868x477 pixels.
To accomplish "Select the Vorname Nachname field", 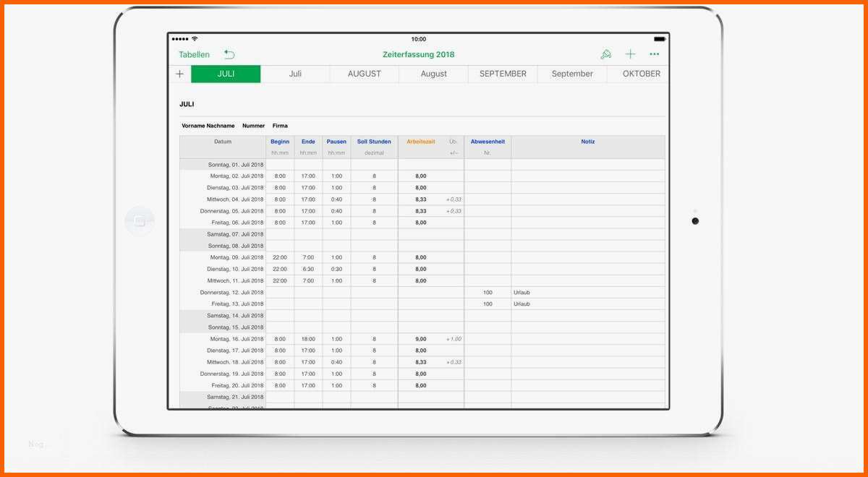I will tap(209, 126).
